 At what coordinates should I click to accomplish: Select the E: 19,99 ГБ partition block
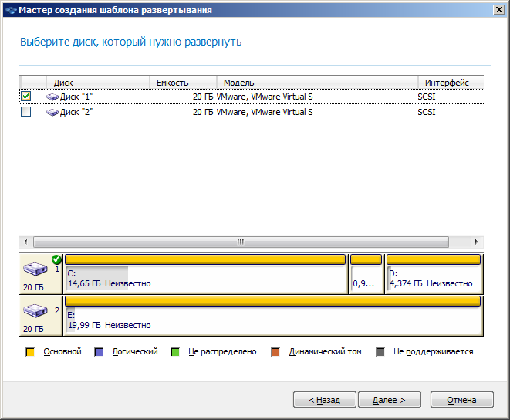click(273, 316)
